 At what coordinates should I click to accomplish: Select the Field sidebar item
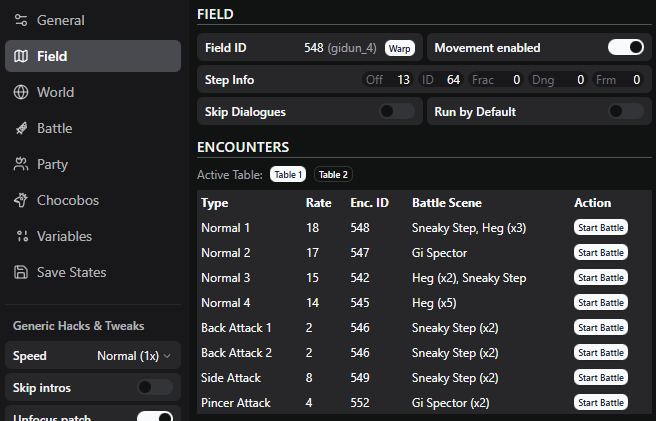tap(93, 56)
